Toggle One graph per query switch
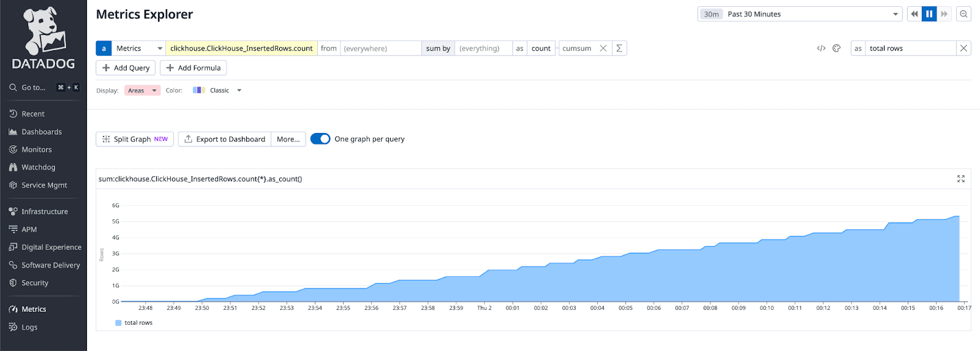 320,139
